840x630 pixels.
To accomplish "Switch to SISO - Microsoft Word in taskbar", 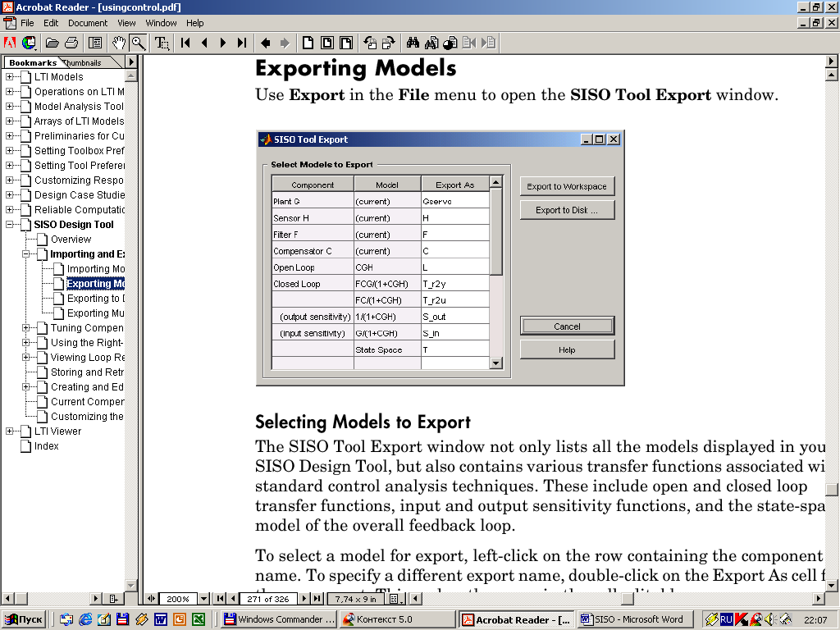I will [632, 619].
